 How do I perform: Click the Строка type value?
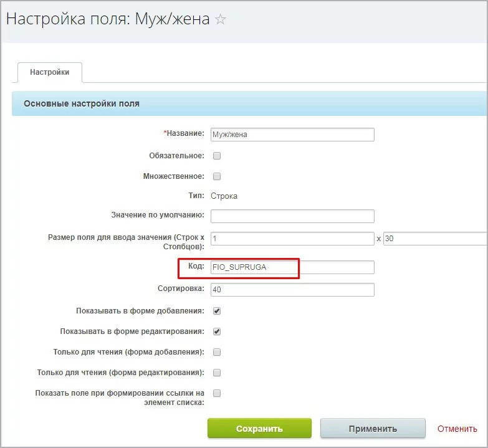[224, 196]
